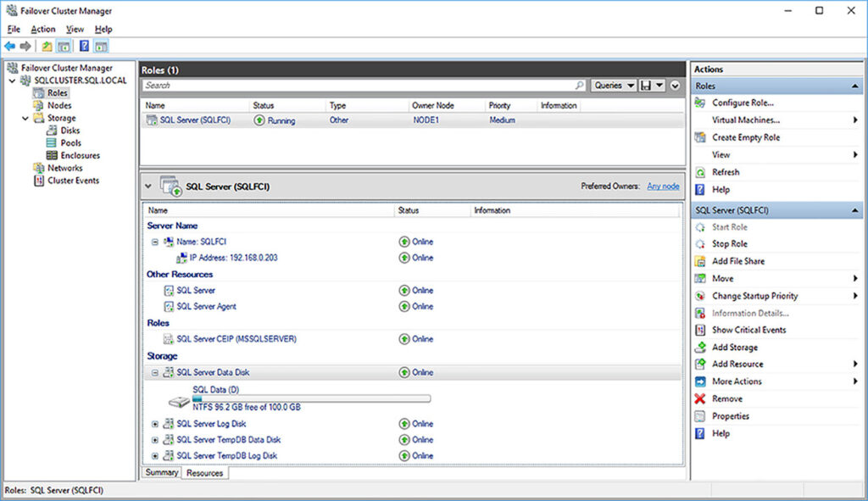The image size is (868, 501).
Task: Collapse the Roles actions section
Action: pyautogui.click(x=854, y=86)
